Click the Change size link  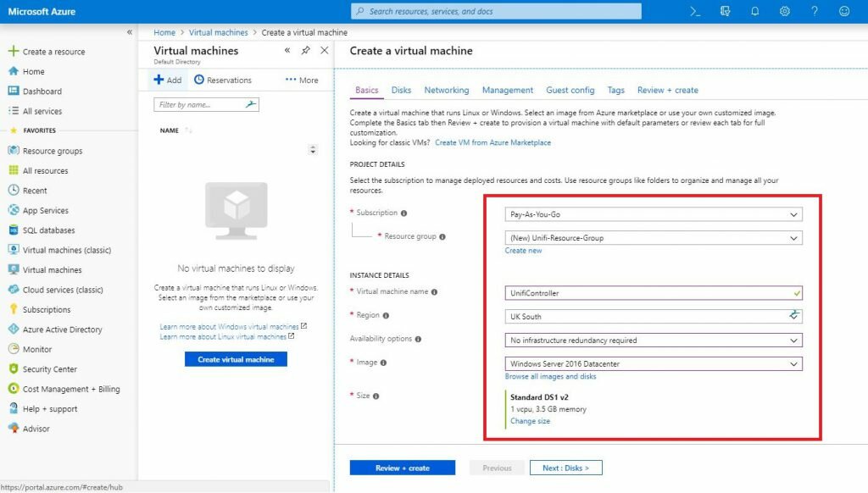point(531,421)
